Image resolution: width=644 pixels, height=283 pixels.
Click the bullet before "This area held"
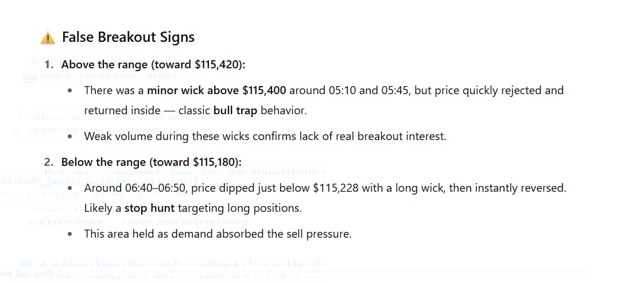pyautogui.click(x=69, y=234)
